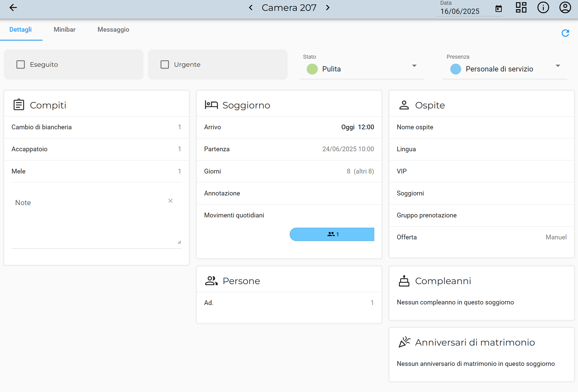
Task: Open the Messaggio tab
Action: (113, 29)
